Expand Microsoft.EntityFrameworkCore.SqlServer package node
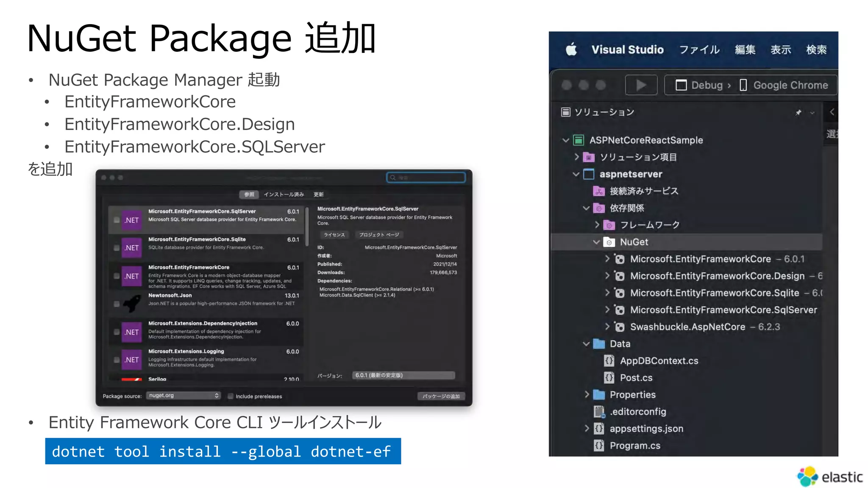 pos(607,309)
